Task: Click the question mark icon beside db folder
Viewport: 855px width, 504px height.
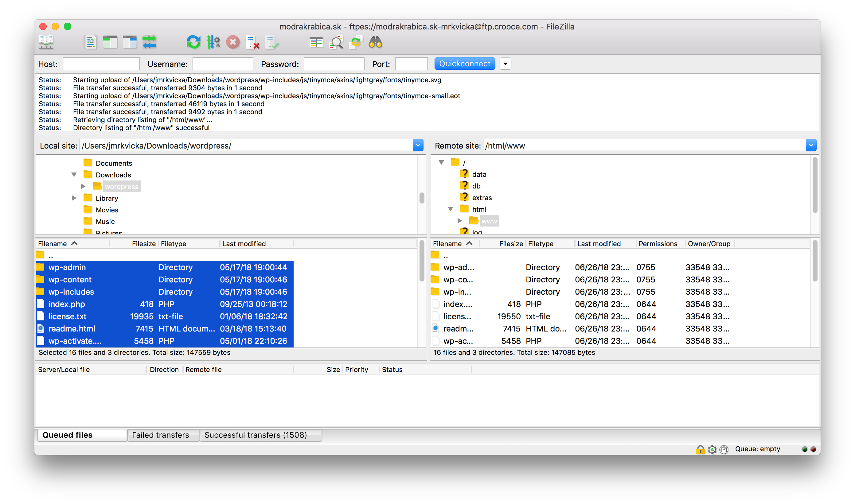Action: (464, 185)
